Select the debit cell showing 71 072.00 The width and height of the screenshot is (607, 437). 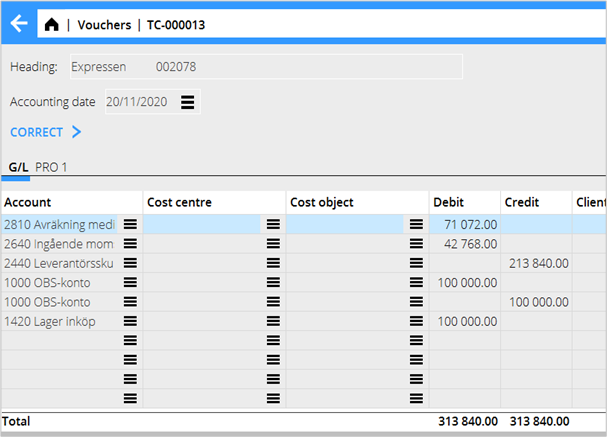point(464,225)
